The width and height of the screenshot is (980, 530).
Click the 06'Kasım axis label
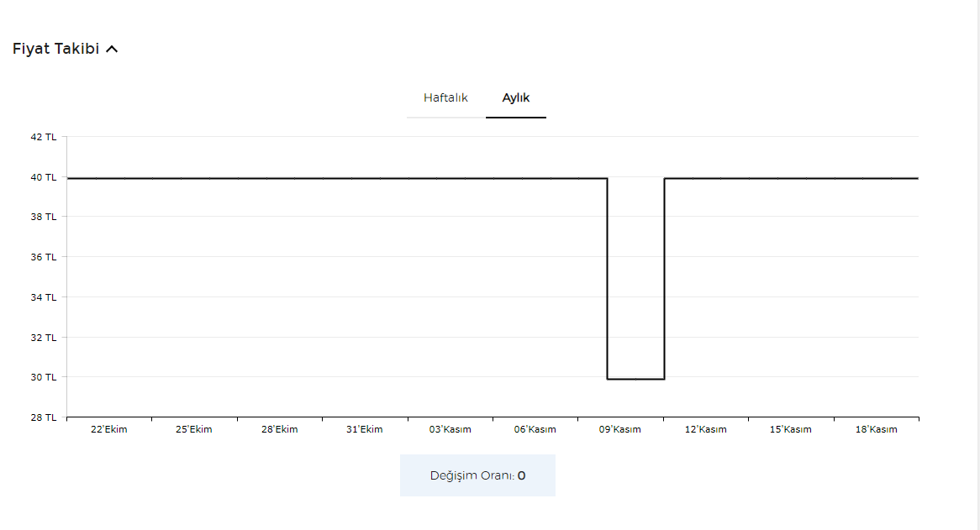pyautogui.click(x=535, y=429)
